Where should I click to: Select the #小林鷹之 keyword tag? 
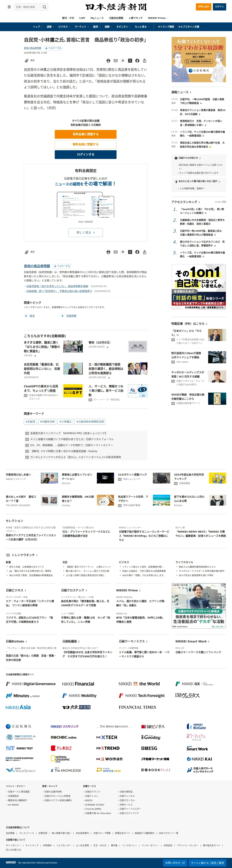tap(66, 422)
